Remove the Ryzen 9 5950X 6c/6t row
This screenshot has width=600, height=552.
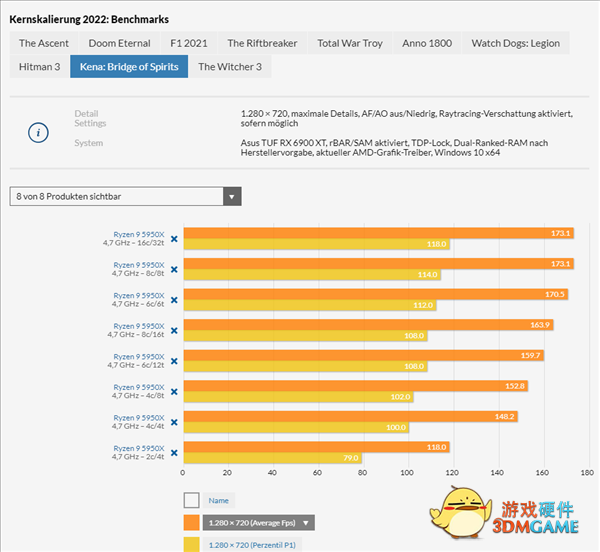point(174,300)
